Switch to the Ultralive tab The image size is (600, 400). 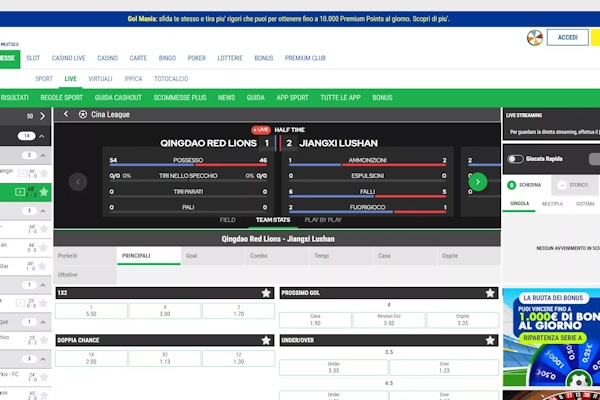(85, 275)
